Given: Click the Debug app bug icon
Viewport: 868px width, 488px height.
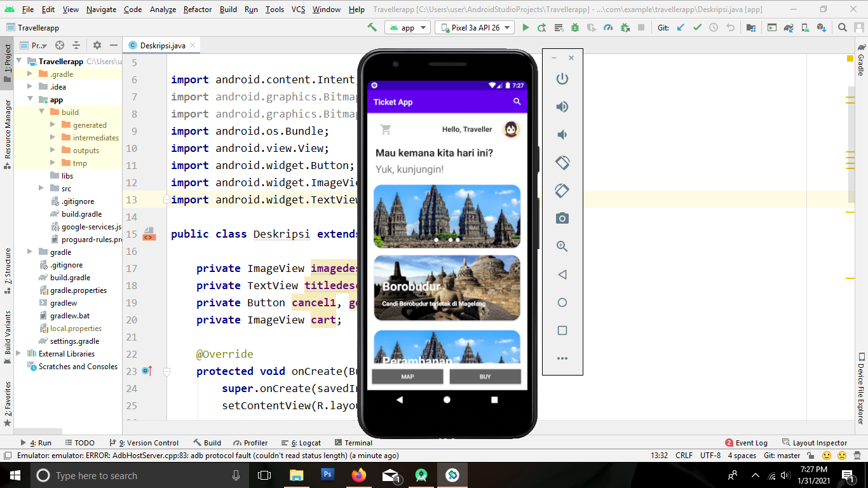Looking at the screenshot, I should pos(575,27).
